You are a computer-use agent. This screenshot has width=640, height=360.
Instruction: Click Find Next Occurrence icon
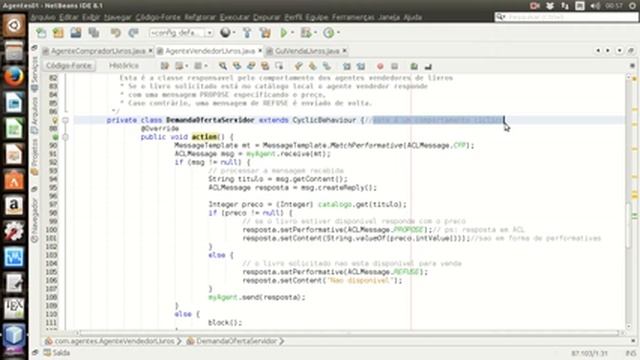[x=251, y=66]
